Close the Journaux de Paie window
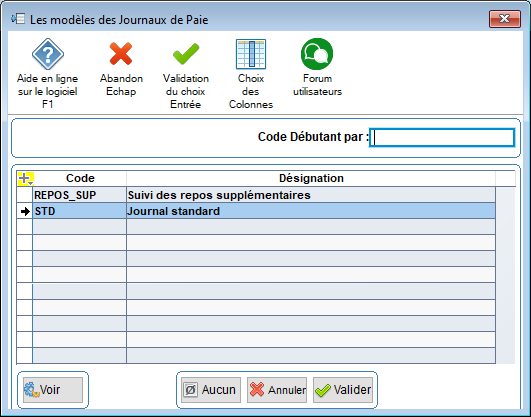The image size is (531, 417). [x=505, y=19]
